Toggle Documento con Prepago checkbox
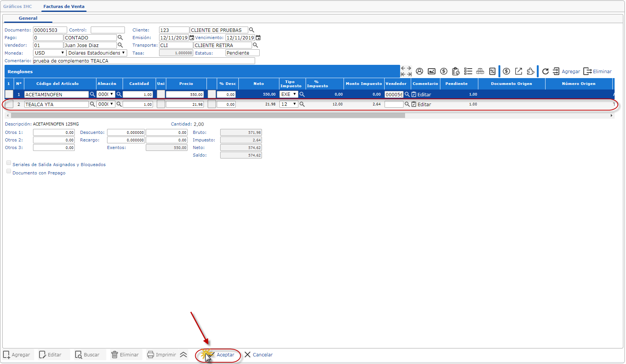Image resolution: width=626 pixels, height=364 pixels. pos(9,171)
